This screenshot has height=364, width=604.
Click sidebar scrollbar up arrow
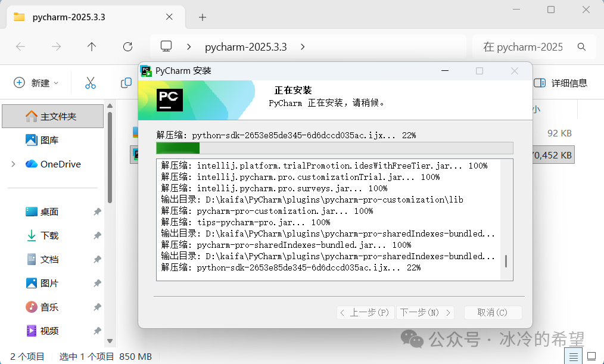(110, 106)
